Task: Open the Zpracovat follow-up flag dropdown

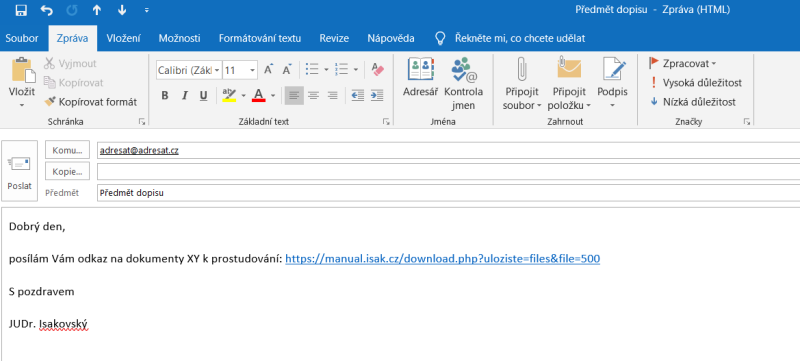Action: click(682, 64)
